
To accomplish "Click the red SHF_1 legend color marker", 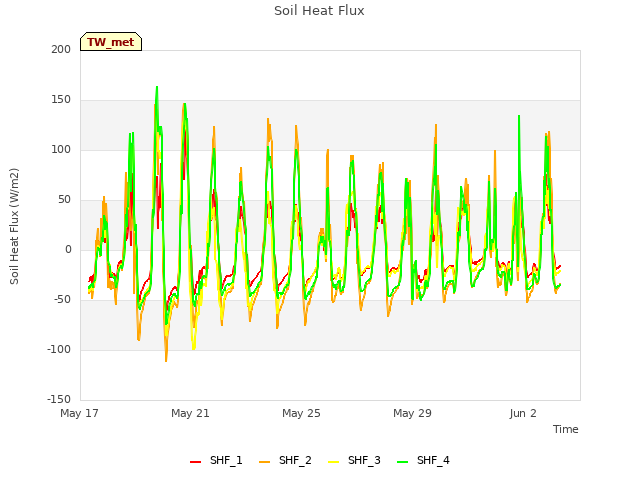I will tap(196, 462).
